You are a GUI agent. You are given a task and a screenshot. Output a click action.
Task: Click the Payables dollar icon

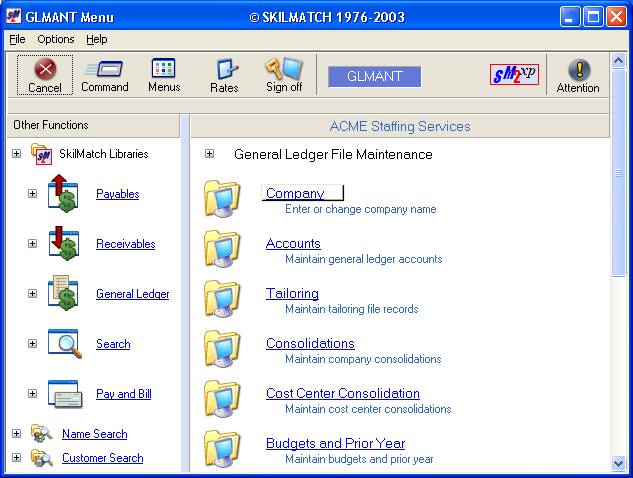pos(63,193)
